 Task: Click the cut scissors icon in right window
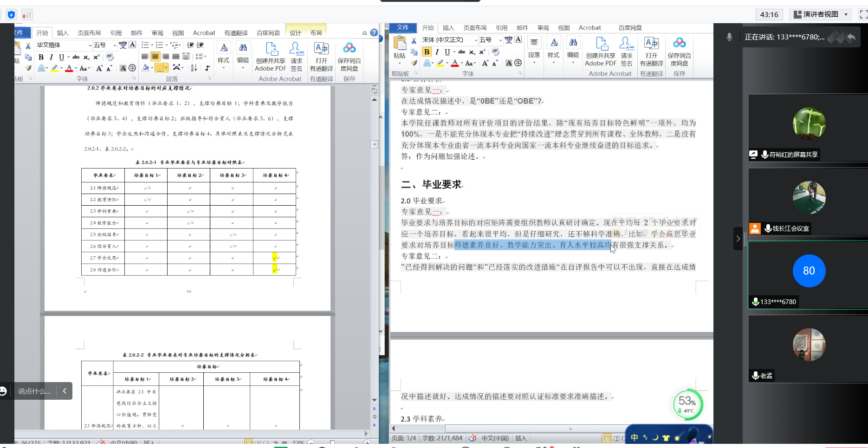pos(414,41)
